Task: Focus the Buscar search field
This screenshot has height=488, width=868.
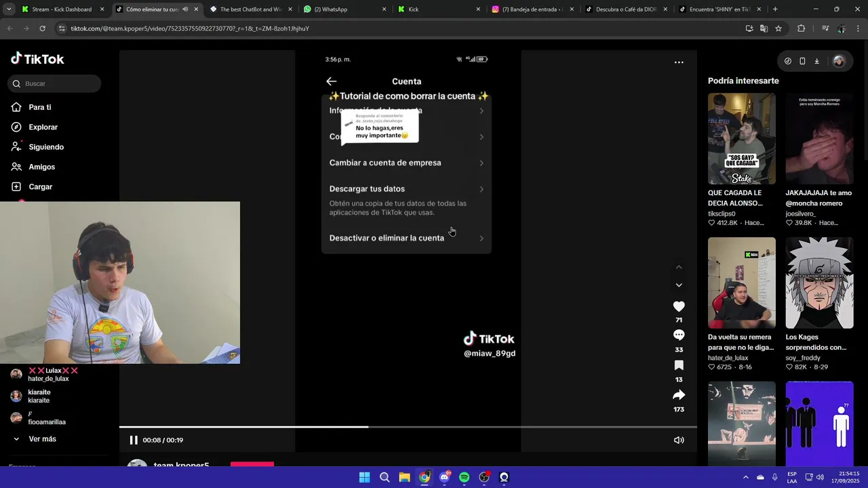Action: (x=54, y=83)
